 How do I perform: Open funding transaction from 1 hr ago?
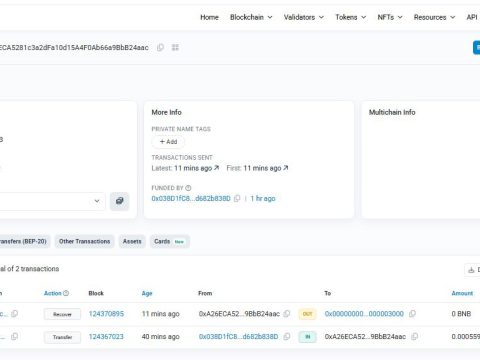(x=263, y=198)
